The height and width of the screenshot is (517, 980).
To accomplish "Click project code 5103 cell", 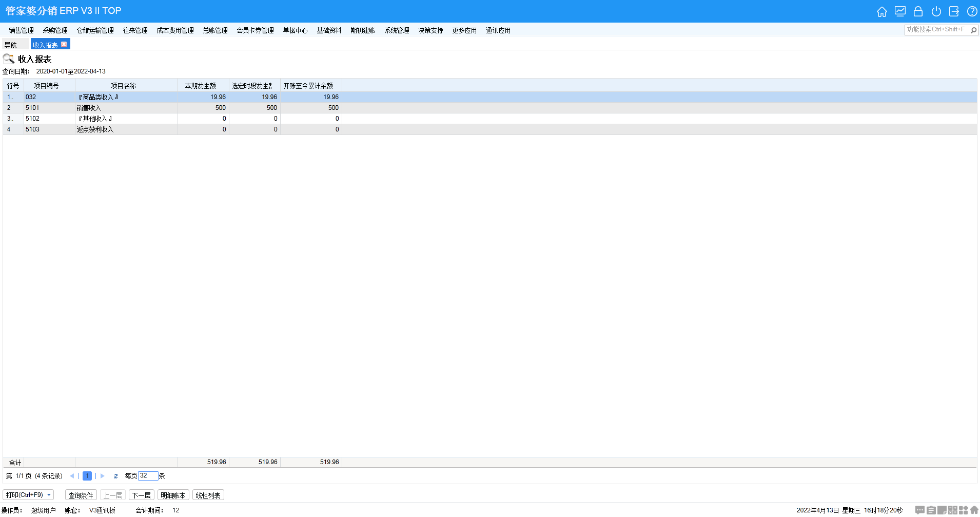I will pos(49,129).
